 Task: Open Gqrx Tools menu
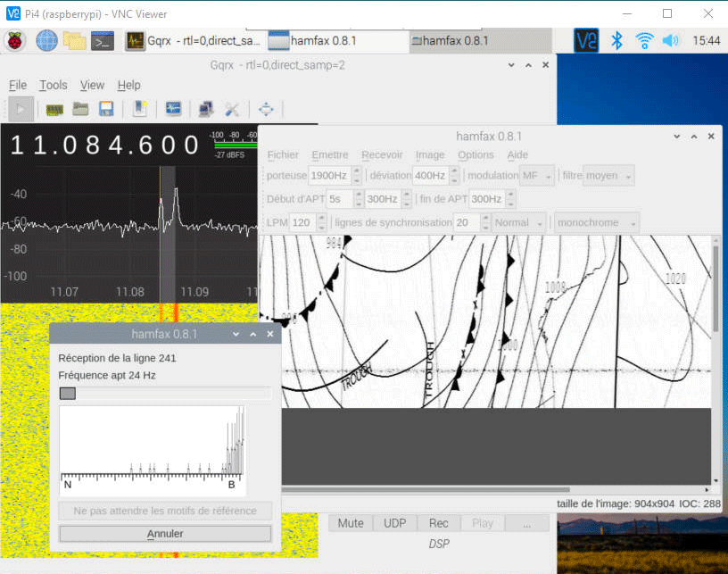53,85
